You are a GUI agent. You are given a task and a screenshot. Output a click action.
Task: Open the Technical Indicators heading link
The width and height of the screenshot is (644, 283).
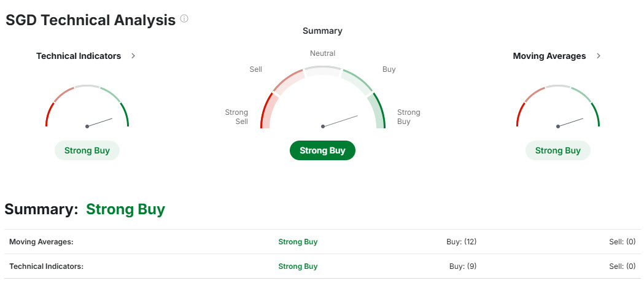pyautogui.click(x=79, y=56)
